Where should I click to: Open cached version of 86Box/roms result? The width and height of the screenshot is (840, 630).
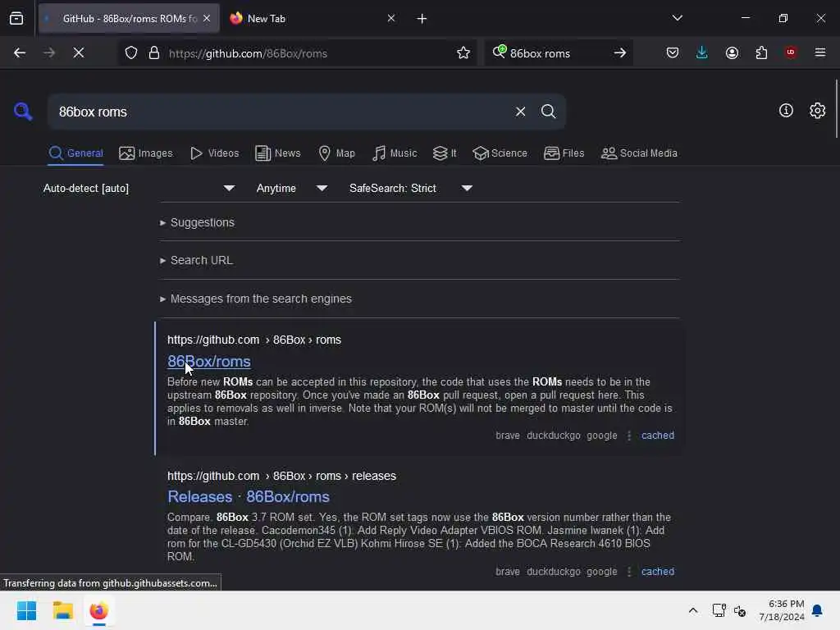pos(658,436)
